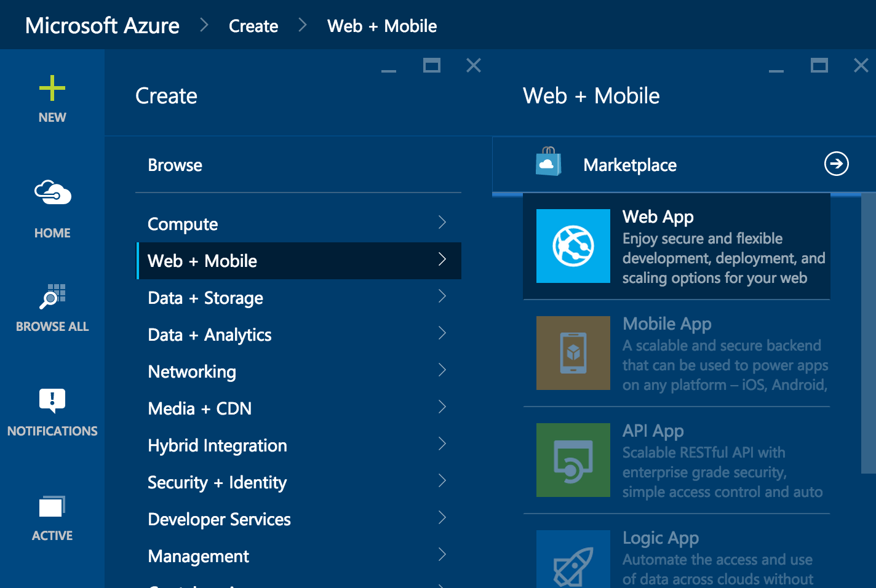The height and width of the screenshot is (588, 876).
Task: Select the Web + Mobile menu item
Action: pyautogui.click(x=298, y=261)
